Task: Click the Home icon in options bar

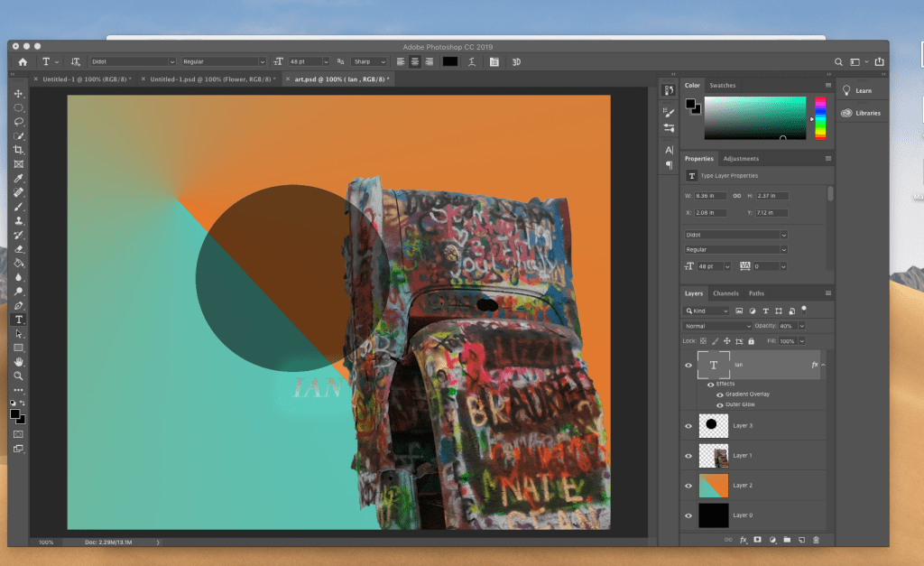Action: [23, 62]
